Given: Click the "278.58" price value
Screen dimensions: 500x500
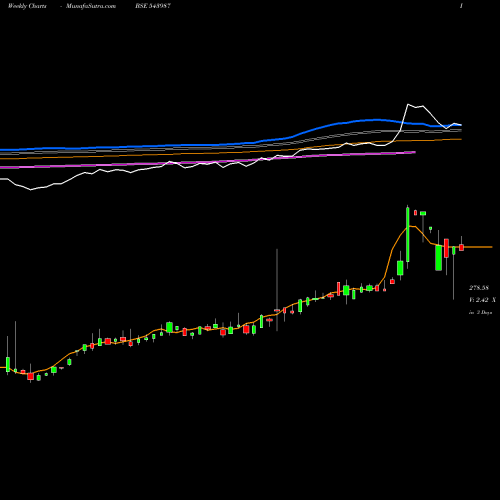Looking at the screenshot, I should [x=479, y=288].
